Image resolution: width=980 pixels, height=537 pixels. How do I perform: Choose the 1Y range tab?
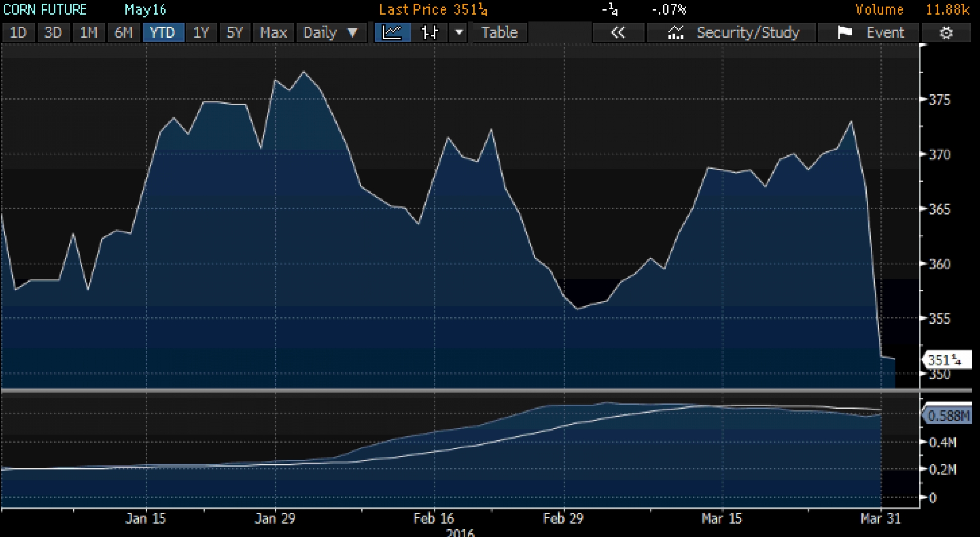[x=201, y=33]
